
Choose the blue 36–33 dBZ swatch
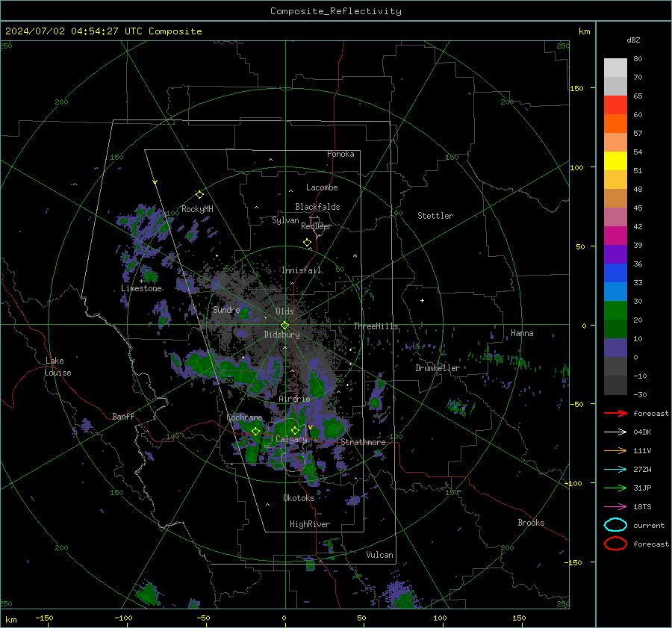pos(615,273)
